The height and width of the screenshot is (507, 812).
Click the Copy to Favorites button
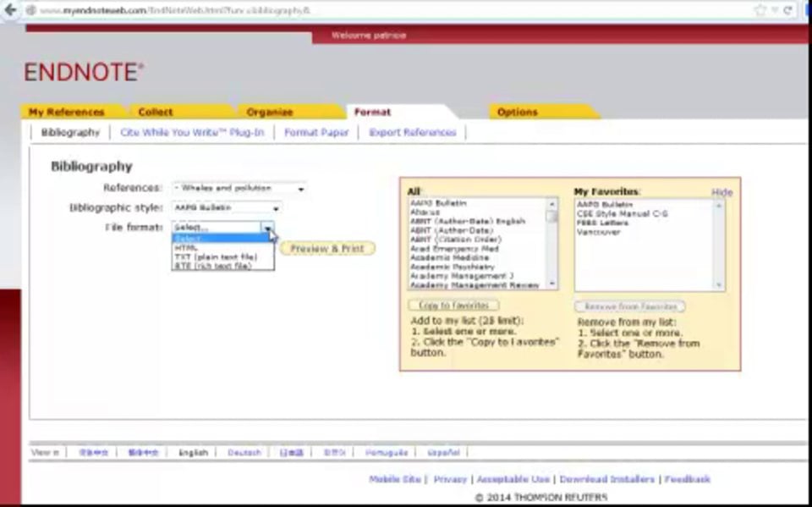tap(453, 306)
